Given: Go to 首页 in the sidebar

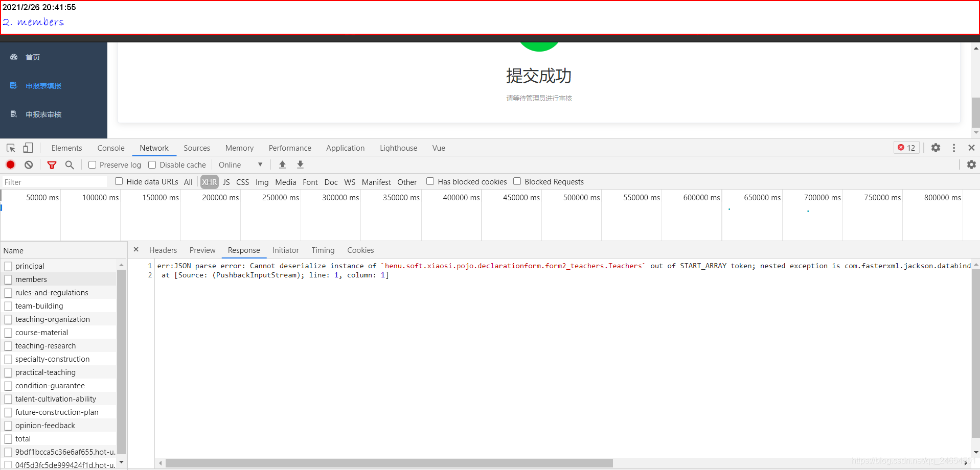Looking at the screenshot, I should coord(33,57).
